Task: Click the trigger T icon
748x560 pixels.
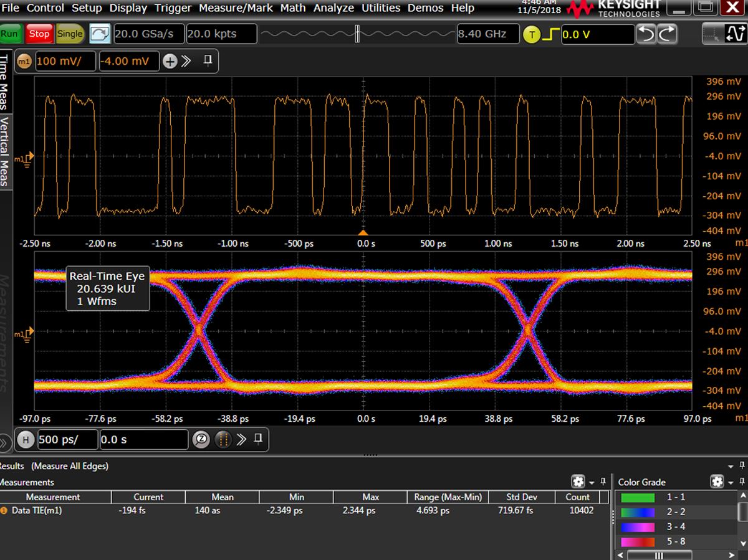Action: [x=531, y=34]
